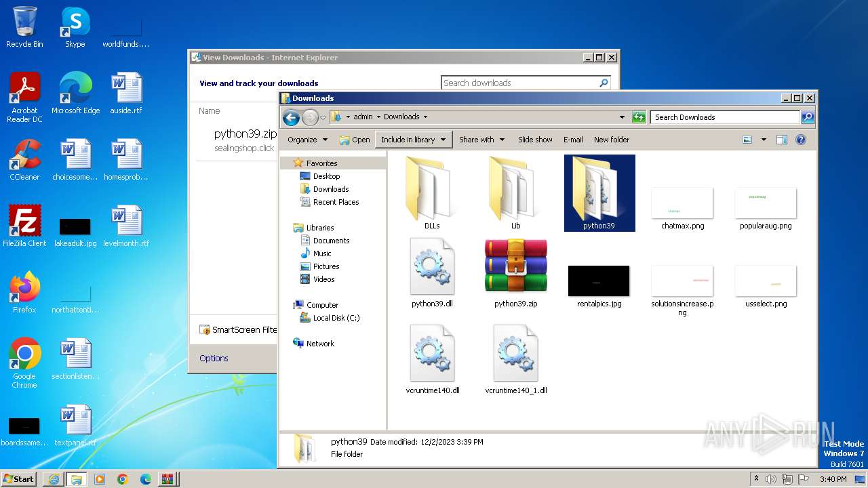Select Local Disk (C:) in navigation pane
Screen dimensions: 868x488
pyautogui.click(x=336, y=318)
